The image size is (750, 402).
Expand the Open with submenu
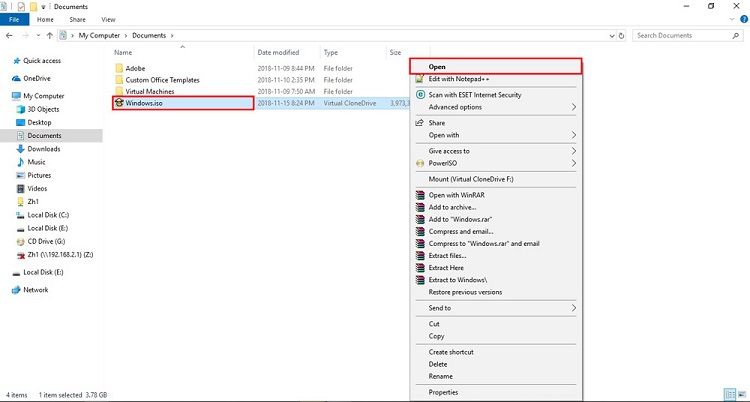573,135
